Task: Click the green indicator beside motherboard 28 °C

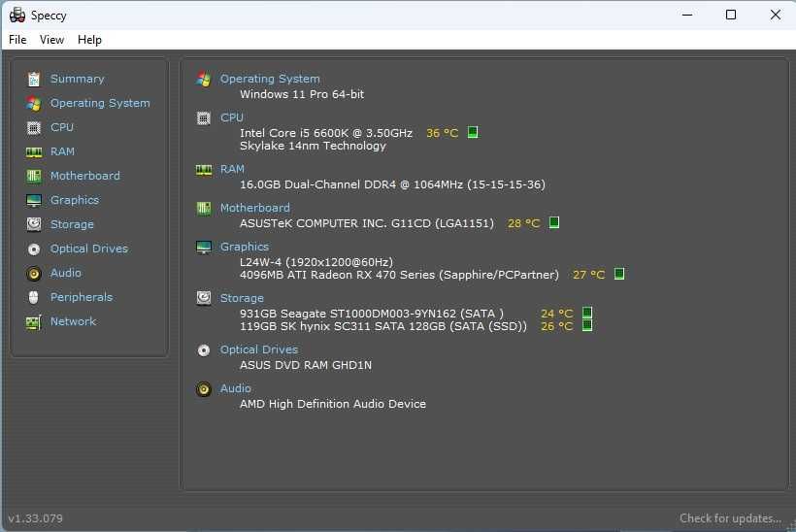Action: coord(554,222)
